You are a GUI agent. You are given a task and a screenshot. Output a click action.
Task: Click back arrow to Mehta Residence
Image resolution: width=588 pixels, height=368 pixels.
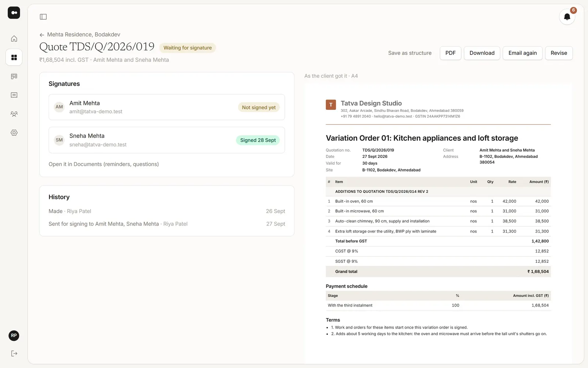tap(42, 35)
